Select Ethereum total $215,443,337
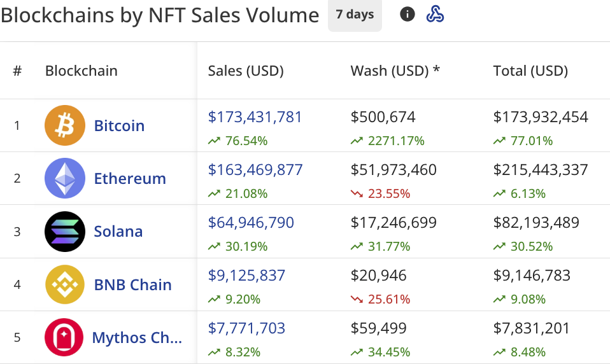 (541, 169)
